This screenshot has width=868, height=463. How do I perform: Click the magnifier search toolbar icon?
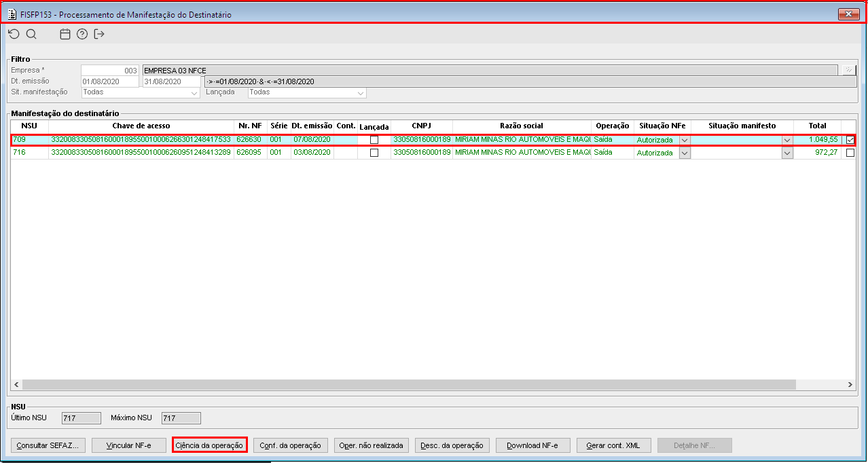click(x=31, y=34)
